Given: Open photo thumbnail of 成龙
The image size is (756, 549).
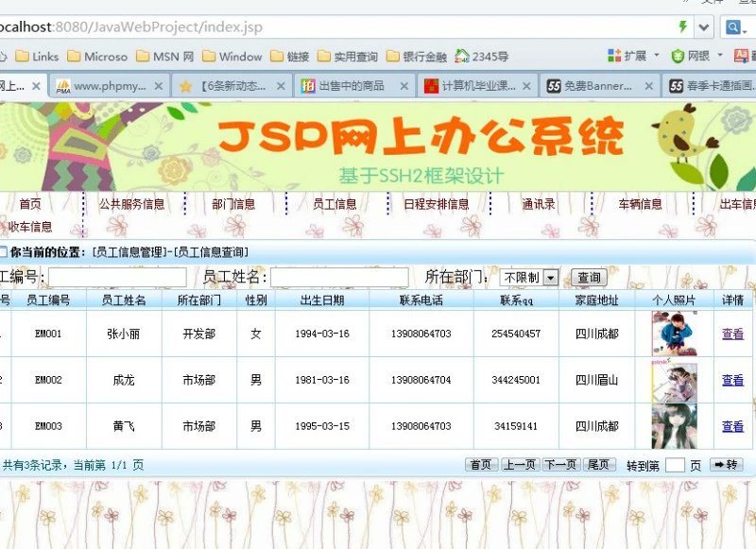Looking at the screenshot, I should [x=674, y=380].
